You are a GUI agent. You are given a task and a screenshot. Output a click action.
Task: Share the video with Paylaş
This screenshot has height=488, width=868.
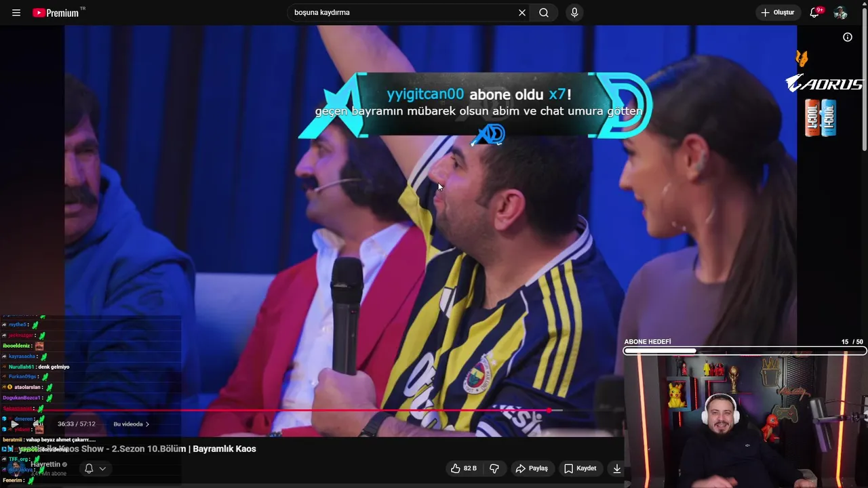point(532,468)
